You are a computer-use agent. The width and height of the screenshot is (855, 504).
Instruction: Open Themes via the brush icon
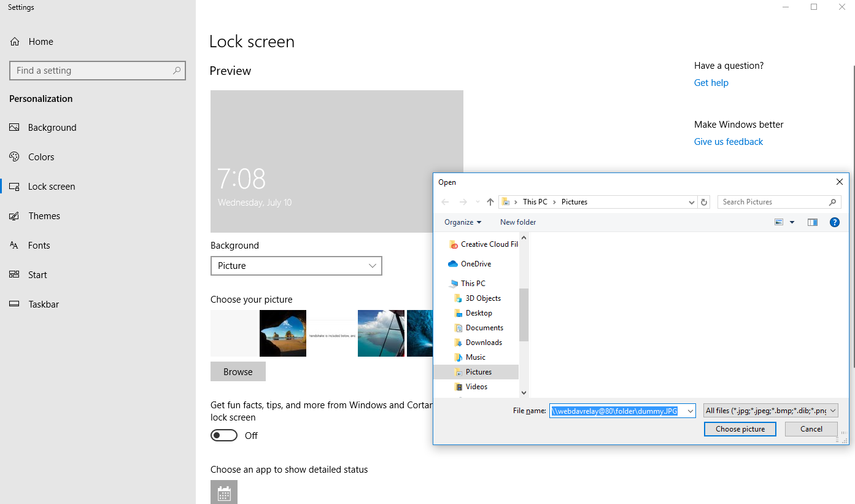(15, 216)
